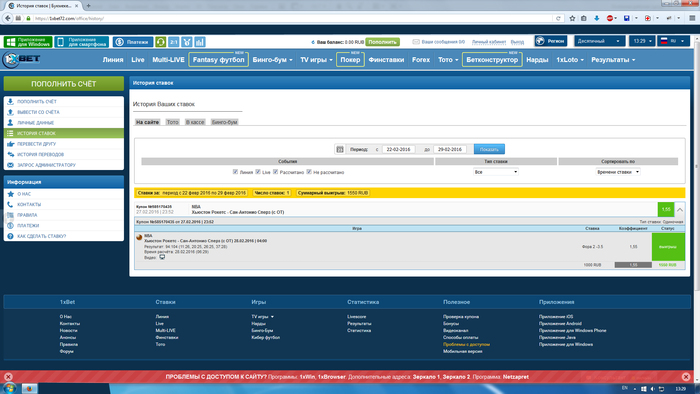
Task: Open the Windows application download icon
Action: point(28,42)
